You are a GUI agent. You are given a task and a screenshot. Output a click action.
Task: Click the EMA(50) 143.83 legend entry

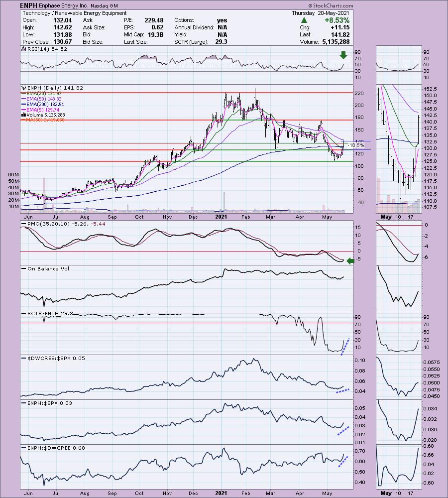(44, 99)
